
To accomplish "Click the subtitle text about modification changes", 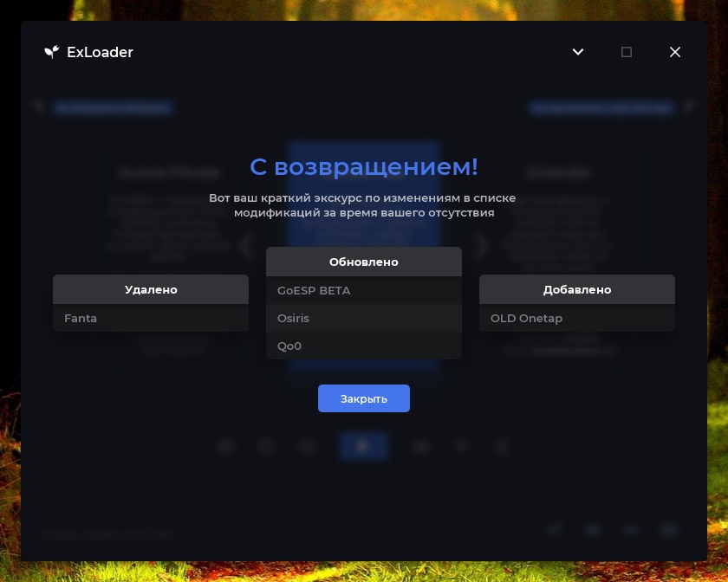I will 362,205.
